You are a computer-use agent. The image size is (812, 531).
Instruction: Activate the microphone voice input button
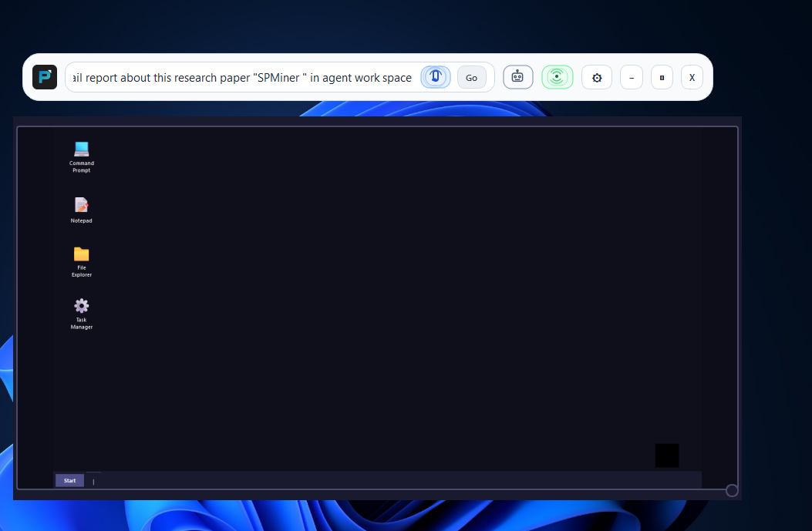[436, 77]
